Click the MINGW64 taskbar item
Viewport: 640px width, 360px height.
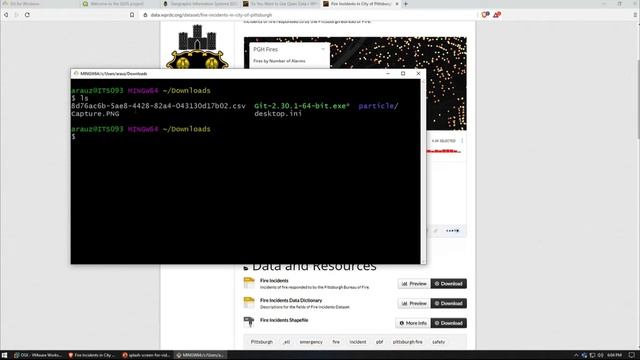(200, 355)
